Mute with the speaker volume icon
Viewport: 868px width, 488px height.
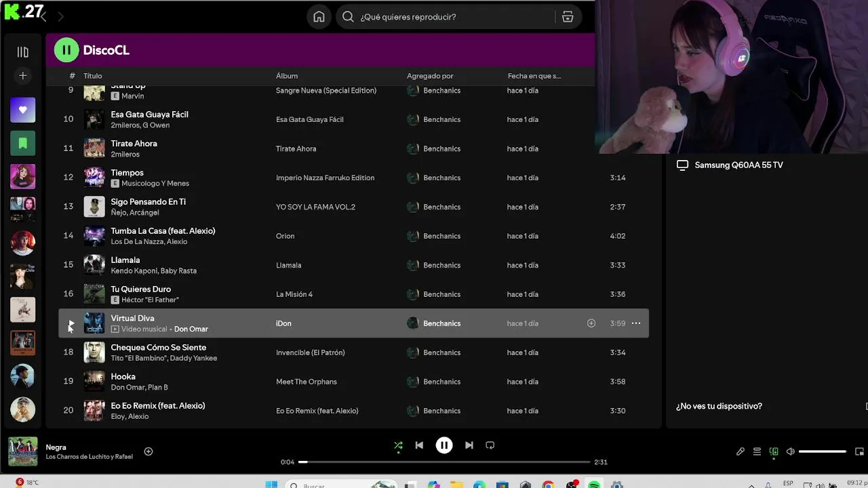pyautogui.click(x=790, y=451)
